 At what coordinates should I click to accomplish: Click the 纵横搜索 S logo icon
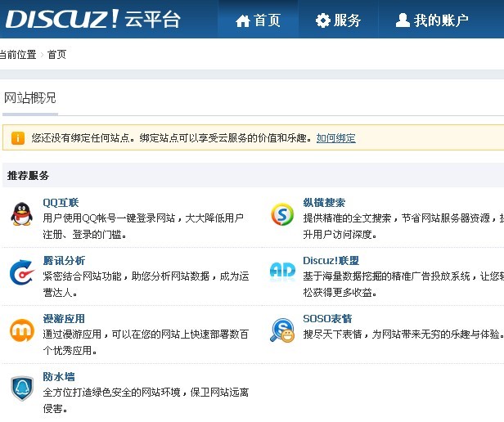282,214
